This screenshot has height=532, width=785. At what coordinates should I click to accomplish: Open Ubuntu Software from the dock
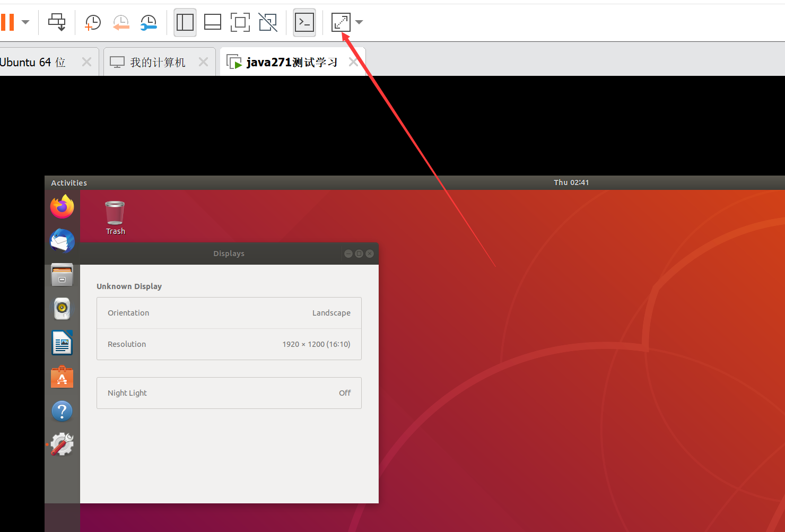point(62,377)
